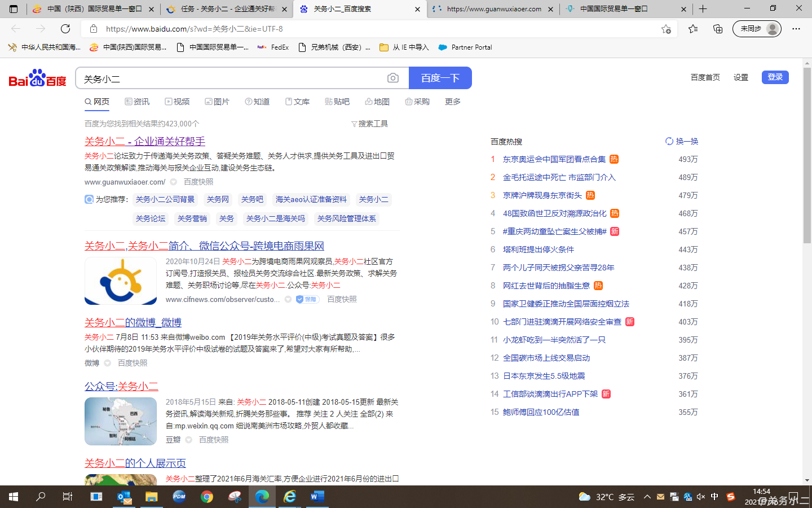
Task: Show hidden system tray icons chevron
Action: tap(647, 497)
